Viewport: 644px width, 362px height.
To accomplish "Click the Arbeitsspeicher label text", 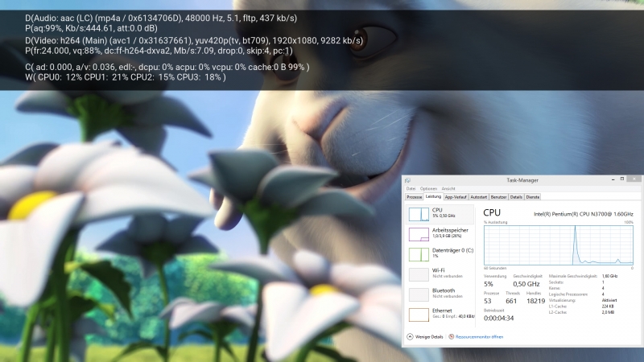I will pyautogui.click(x=450, y=230).
